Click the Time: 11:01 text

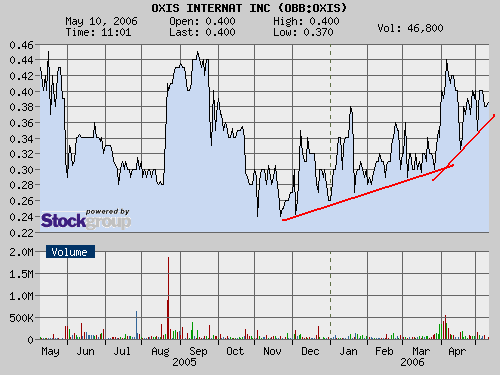pos(98,32)
